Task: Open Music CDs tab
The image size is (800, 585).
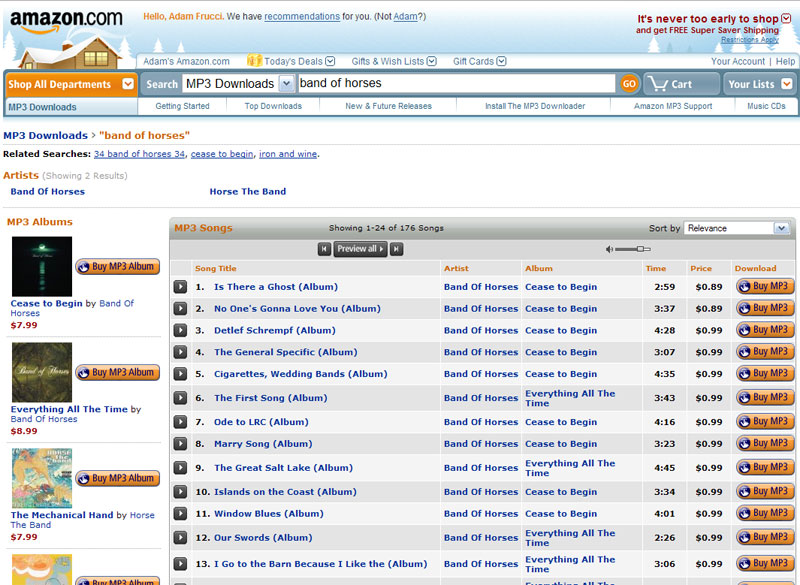Action: (766, 106)
